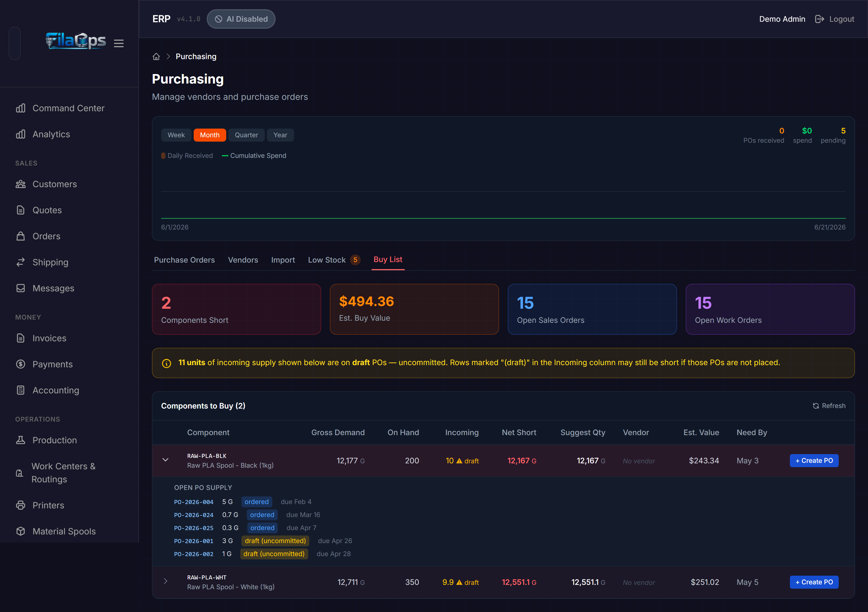Click the Purchasing breadcrumb link
Screen dimensions: 868x612
pyautogui.click(x=196, y=57)
